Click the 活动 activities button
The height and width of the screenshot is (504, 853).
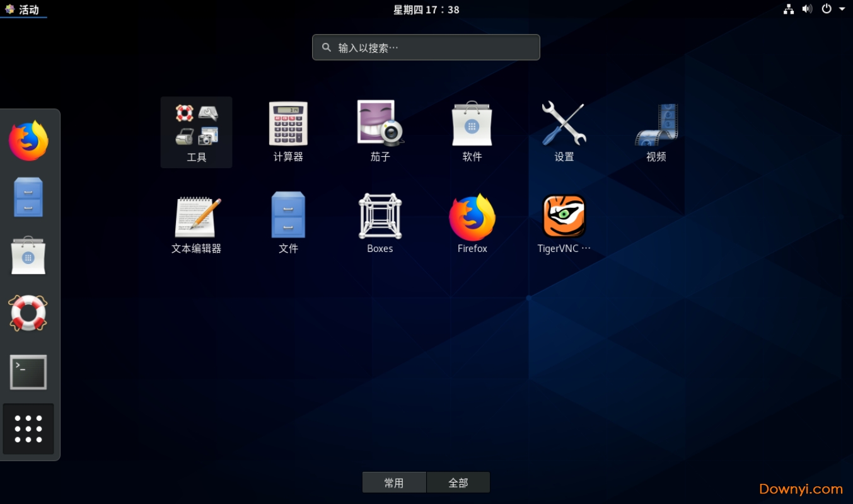[x=23, y=9]
